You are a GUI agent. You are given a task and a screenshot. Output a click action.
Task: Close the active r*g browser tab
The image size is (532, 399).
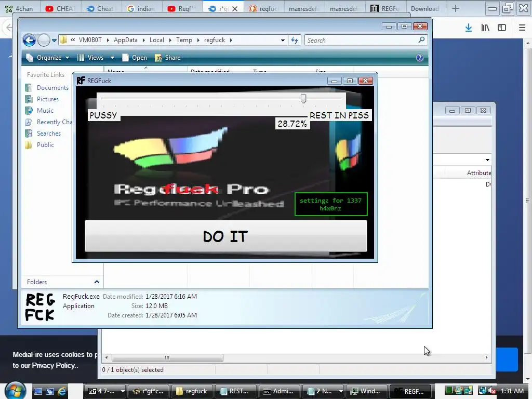tap(235, 9)
